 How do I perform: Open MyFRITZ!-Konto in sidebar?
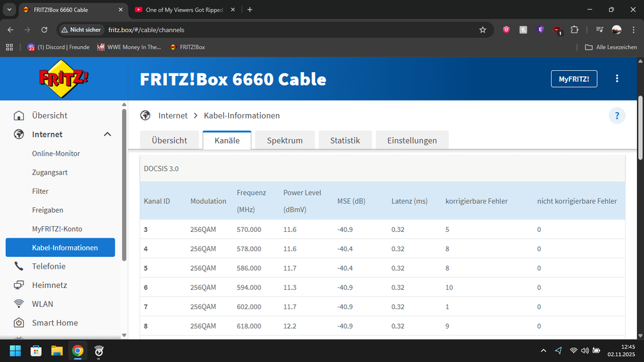point(57,229)
